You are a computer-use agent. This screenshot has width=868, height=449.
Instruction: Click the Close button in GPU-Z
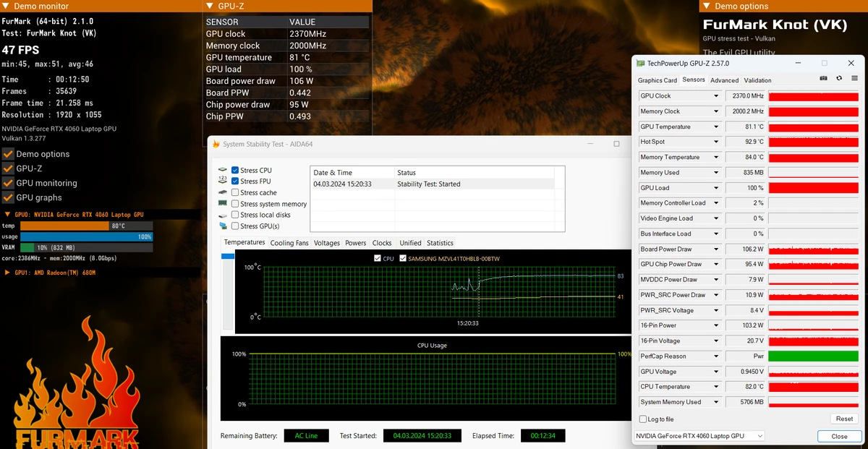(840, 436)
